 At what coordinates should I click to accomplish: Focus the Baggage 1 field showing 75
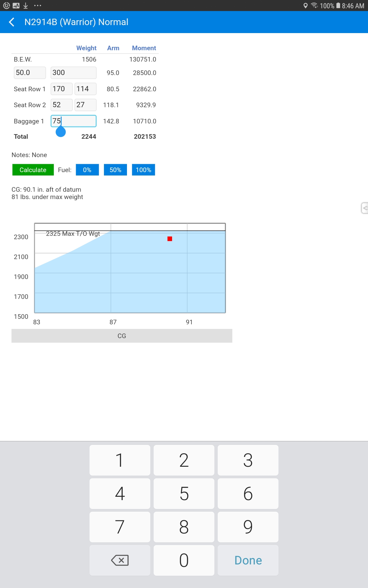[74, 121]
